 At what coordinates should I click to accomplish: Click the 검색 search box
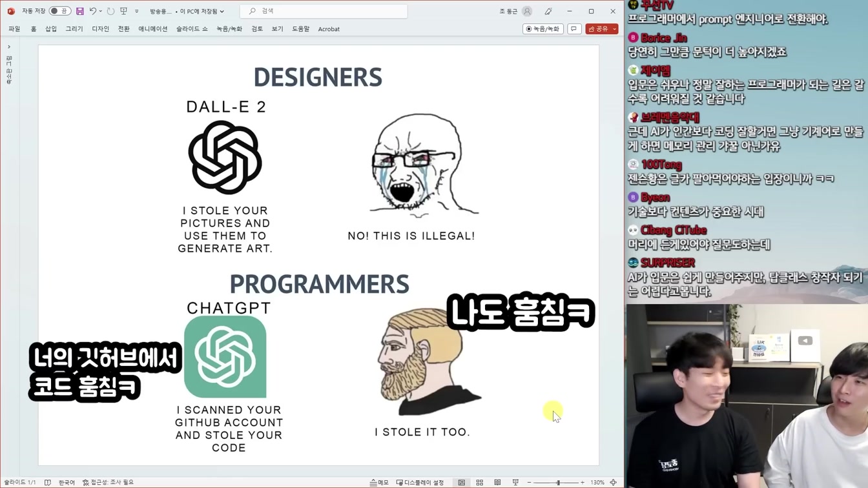[x=324, y=11]
